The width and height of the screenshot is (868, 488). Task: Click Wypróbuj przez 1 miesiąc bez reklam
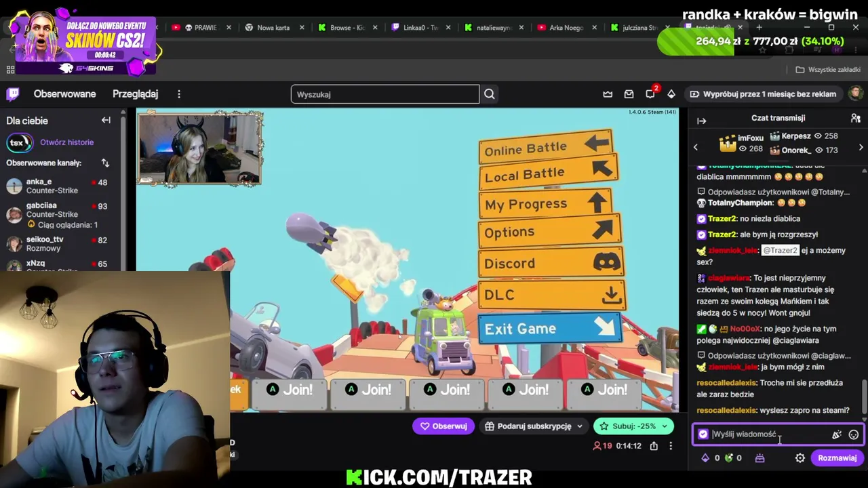pos(763,94)
